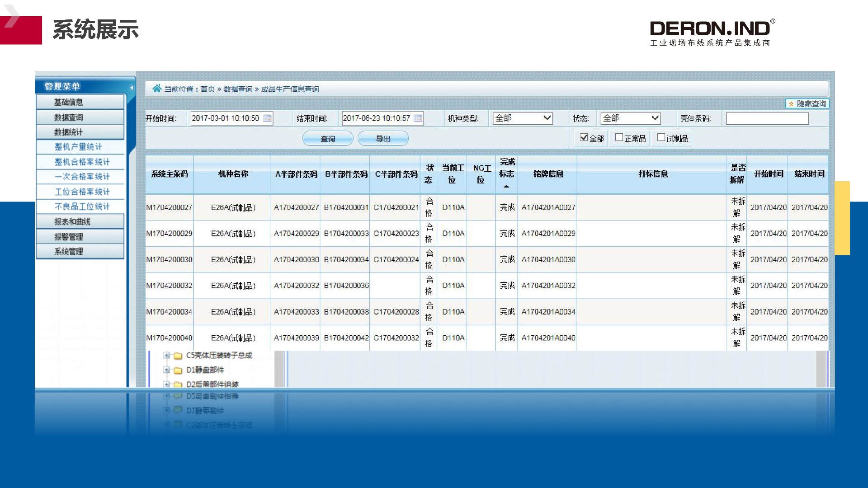Click sort arrow under 完成标志 header
Image resolution: width=868 pixels, height=488 pixels.
pos(506,187)
